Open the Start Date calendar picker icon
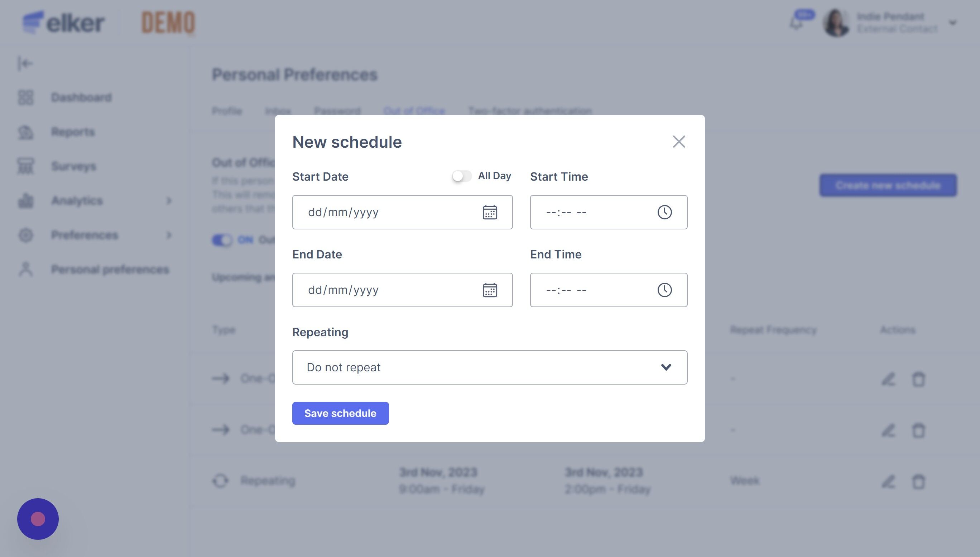 (490, 212)
